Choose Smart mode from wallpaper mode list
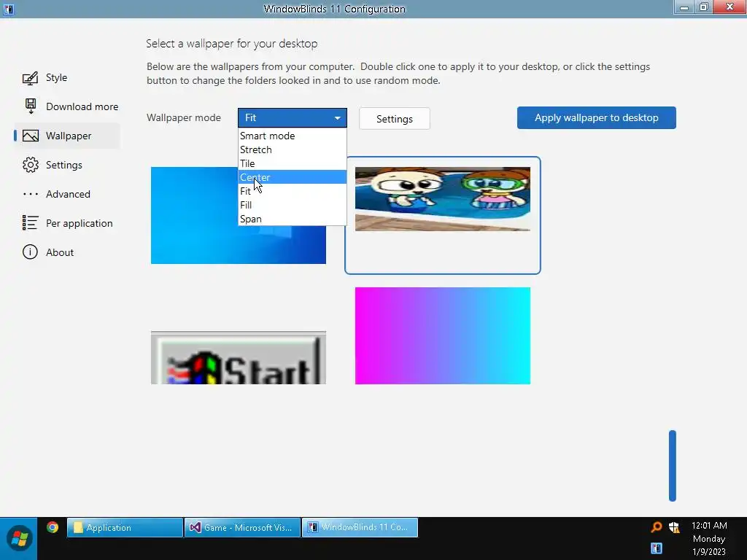 (292, 136)
